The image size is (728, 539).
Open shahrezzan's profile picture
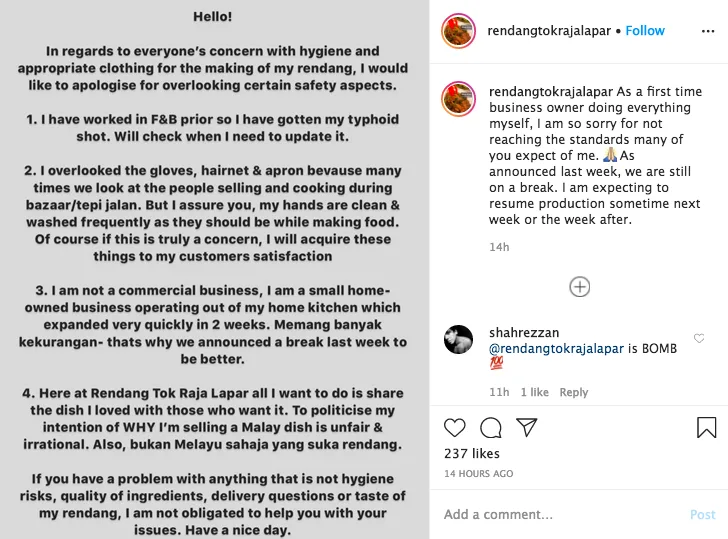(458, 340)
